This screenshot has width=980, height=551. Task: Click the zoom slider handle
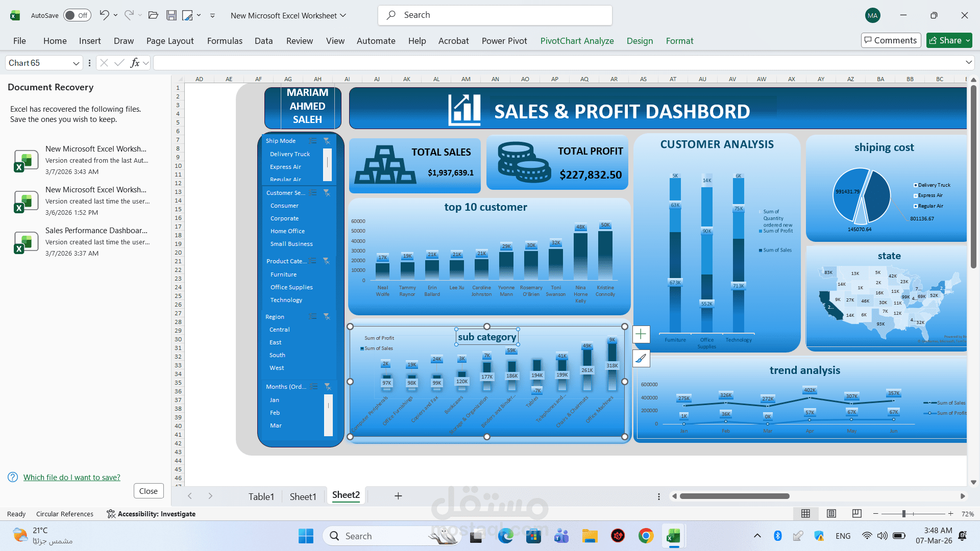coord(903,514)
